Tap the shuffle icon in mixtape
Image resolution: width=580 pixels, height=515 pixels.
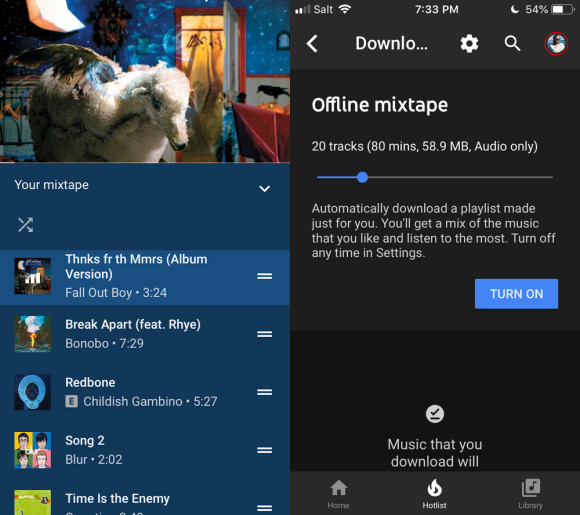(x=26, y=225)
